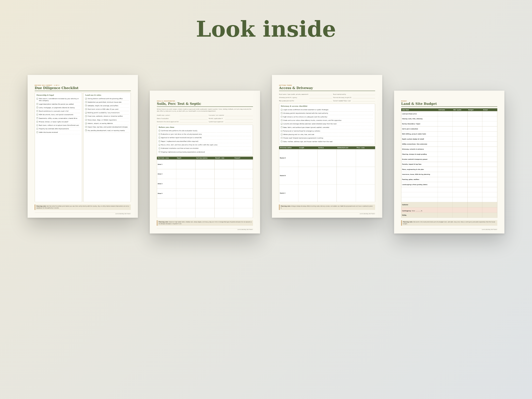Click the 'Pros / cons' column header
The image size is (532, 399).
click(361, 148)
